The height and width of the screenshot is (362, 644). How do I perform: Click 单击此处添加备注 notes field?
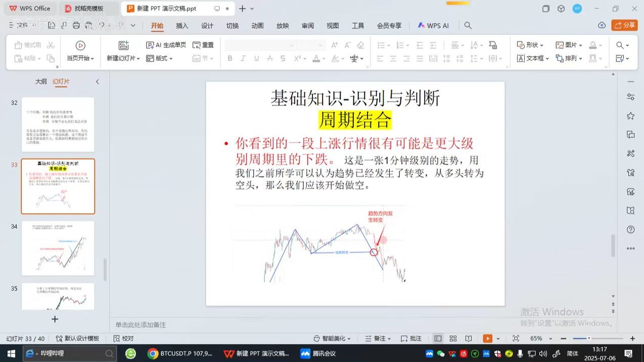tap(141, 325)
